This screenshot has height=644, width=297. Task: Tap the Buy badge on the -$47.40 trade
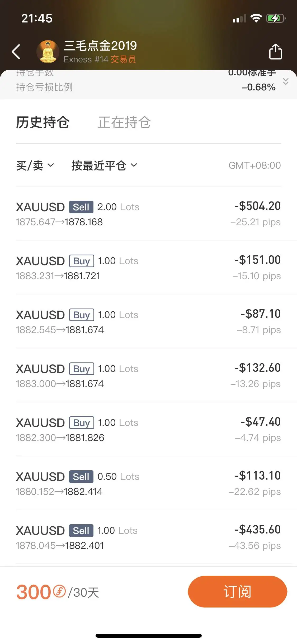[x=82, y=423]
